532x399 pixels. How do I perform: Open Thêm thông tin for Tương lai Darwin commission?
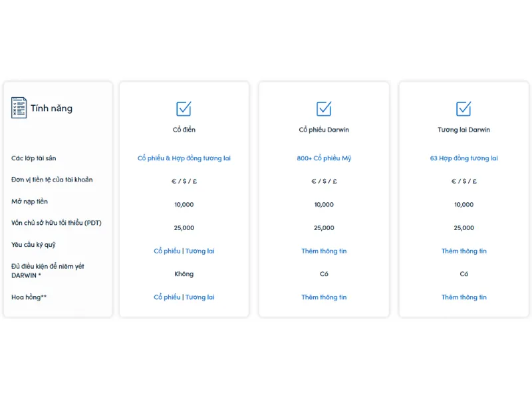464,297
